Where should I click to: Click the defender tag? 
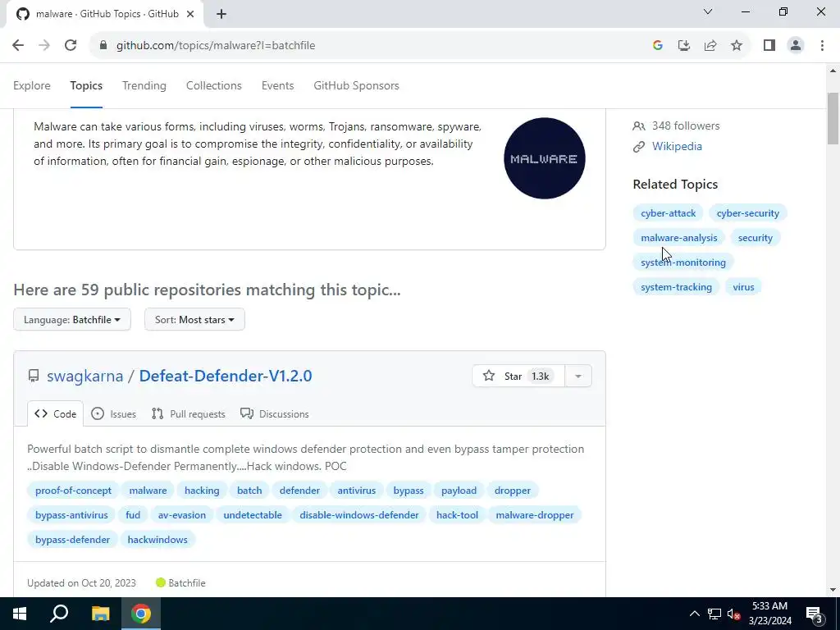pyautogui.click(x=299, y=491)
